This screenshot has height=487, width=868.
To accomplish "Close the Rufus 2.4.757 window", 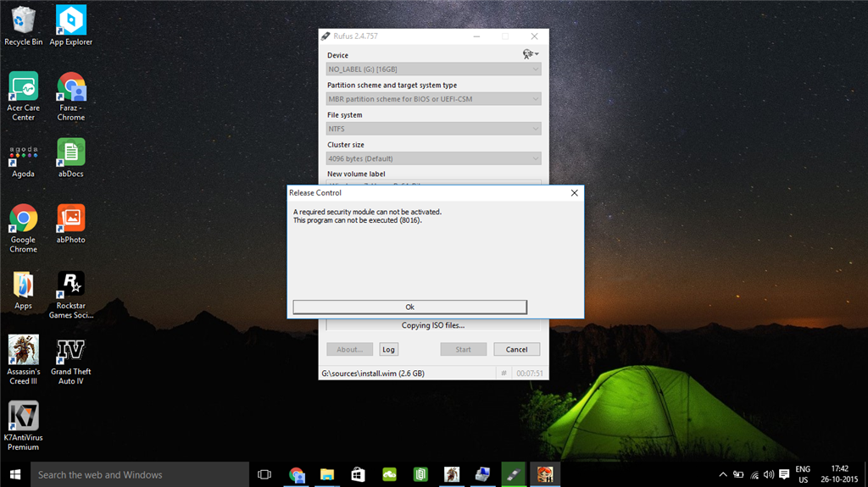I will pyautogui.click(x=534, y=36).
